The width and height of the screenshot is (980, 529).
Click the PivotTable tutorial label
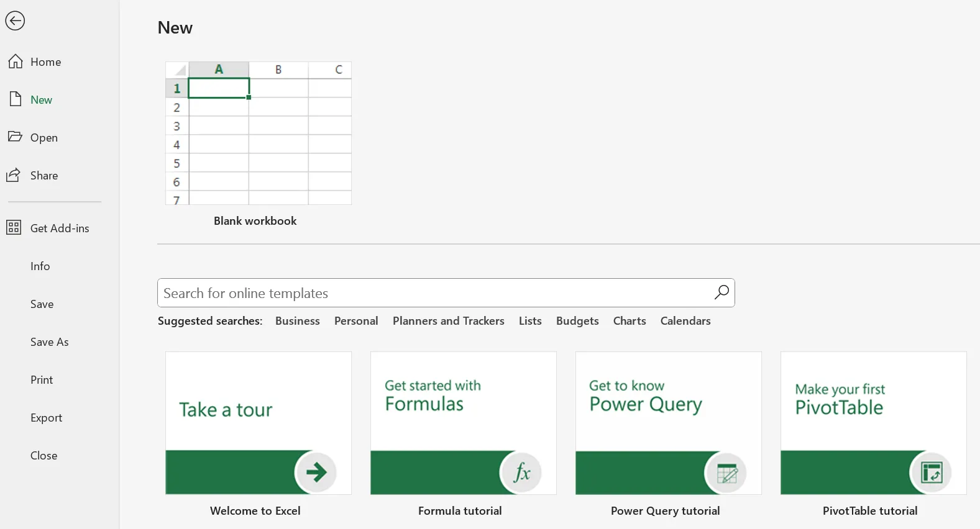point(870,511)
